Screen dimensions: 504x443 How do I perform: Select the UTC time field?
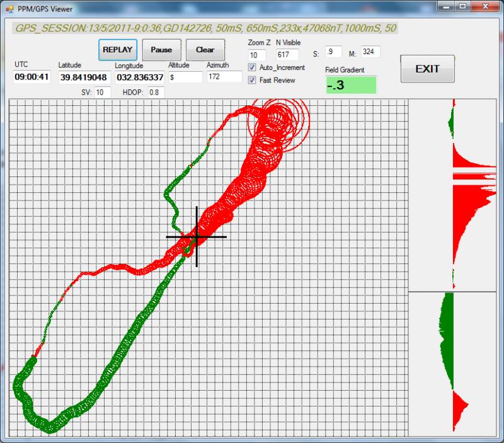[x=31, y=78]
